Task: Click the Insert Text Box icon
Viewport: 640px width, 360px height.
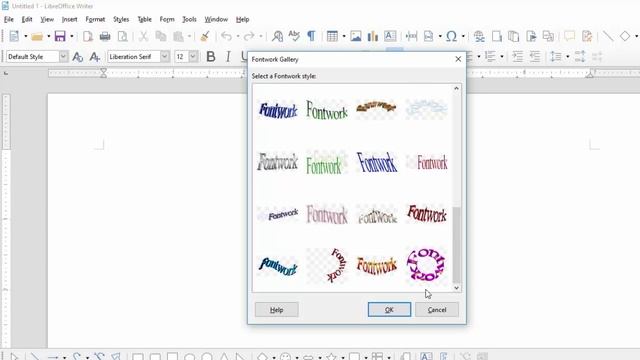Action: tap(390, 36)
